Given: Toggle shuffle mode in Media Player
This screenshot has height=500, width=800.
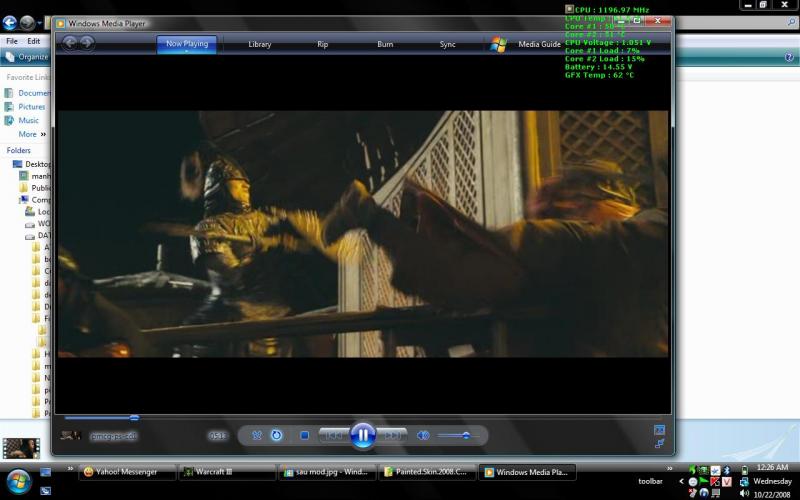Looking at the screenshot, I should click(257, 435).
